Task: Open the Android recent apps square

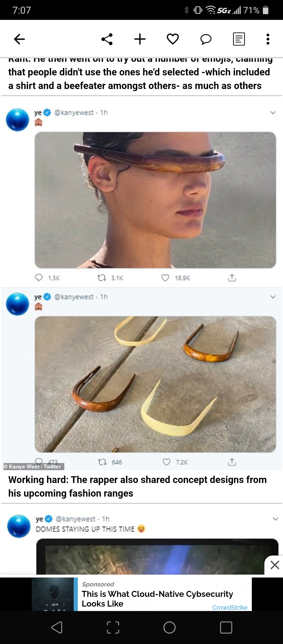Action: pos(226,627)
